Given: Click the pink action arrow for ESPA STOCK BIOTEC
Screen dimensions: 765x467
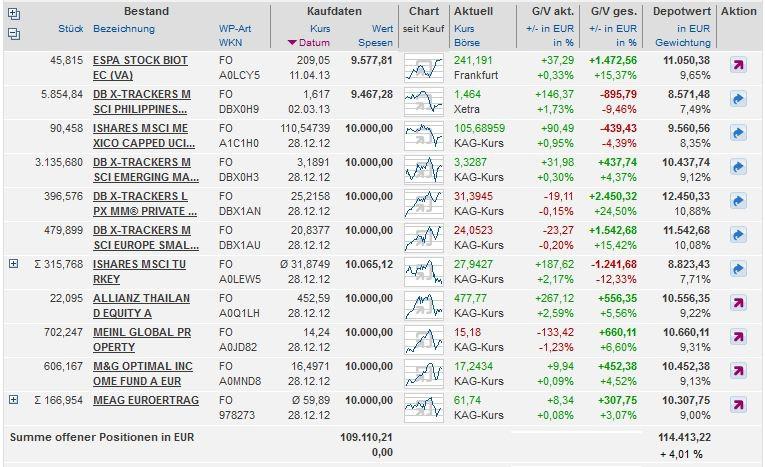Looking at the screenshot, I should pos(738,65).
